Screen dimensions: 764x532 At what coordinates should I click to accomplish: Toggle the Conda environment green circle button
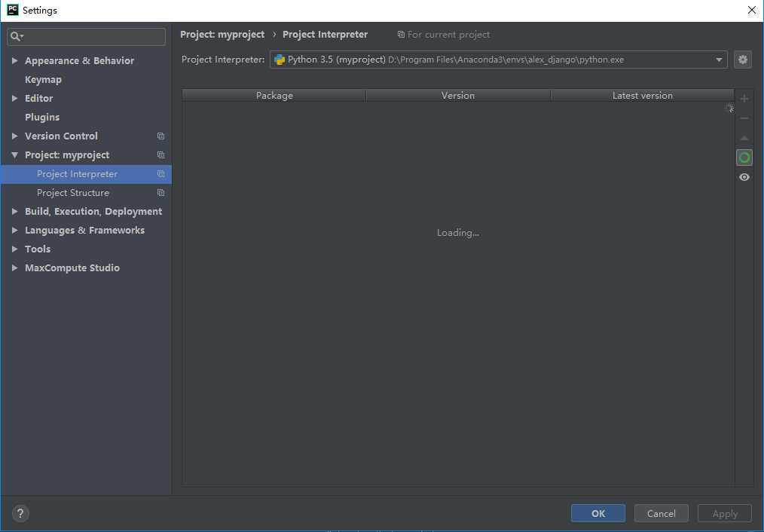[x=744, y=157]
